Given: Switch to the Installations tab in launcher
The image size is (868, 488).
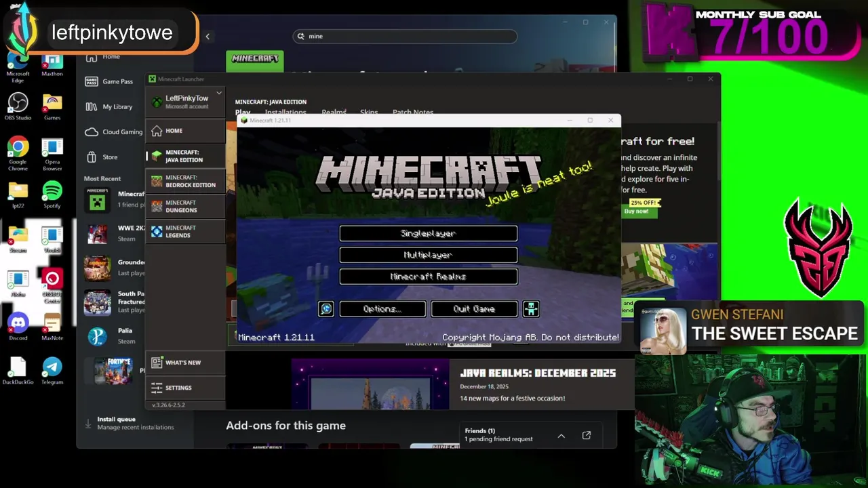Looking at the screenshot, I should [285, 113].
